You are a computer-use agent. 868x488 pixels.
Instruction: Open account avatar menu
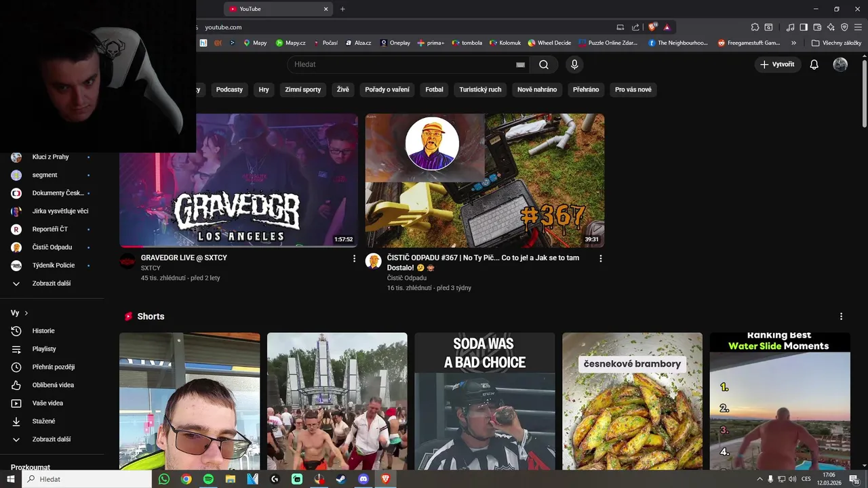point(840,64)
